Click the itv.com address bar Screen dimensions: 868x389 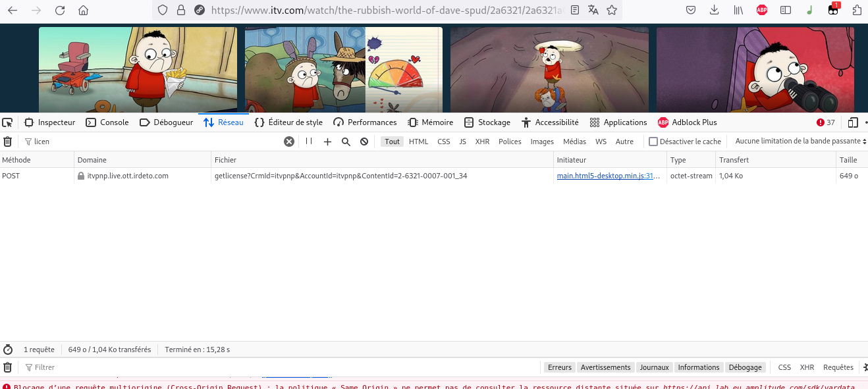click(389, 10)
